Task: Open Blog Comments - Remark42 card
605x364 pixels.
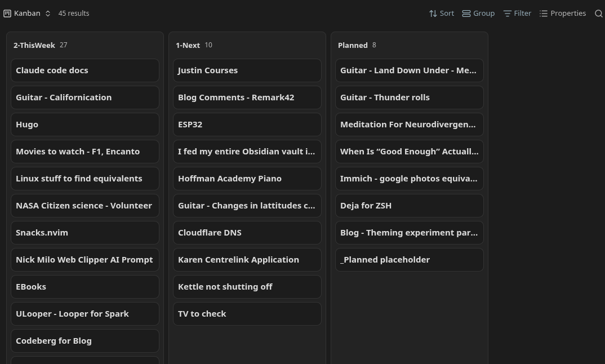Action: [247, 97]
